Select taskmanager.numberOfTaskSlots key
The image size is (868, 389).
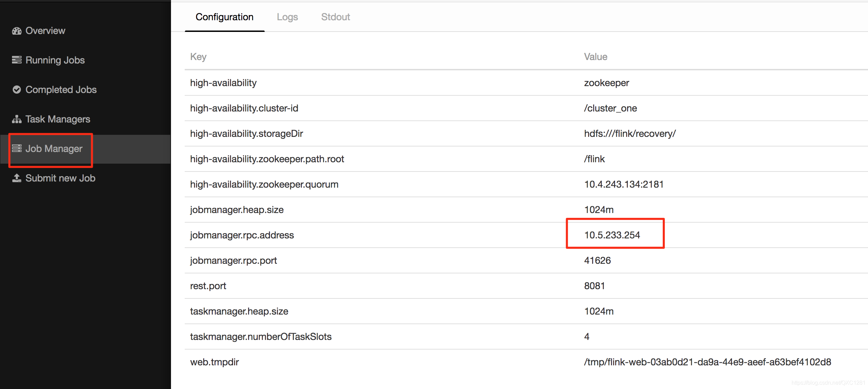tap(261, 337)
